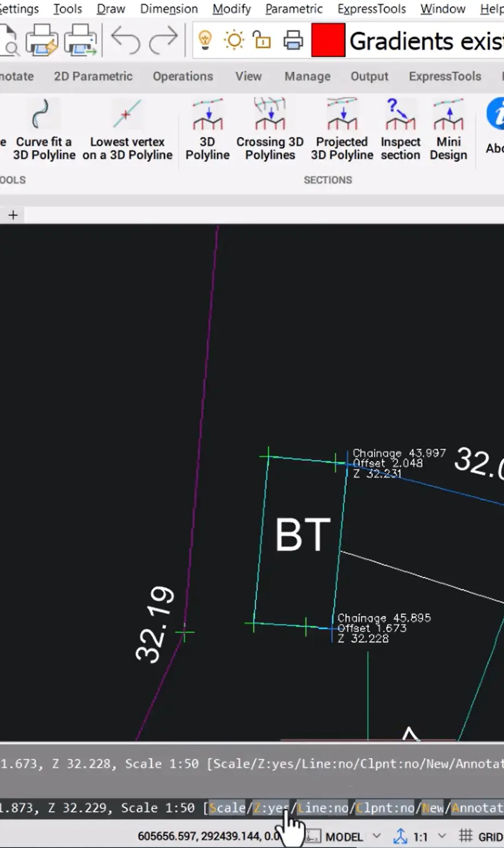
Task: Open the Tools menu
Action: [x=67, y=9]
